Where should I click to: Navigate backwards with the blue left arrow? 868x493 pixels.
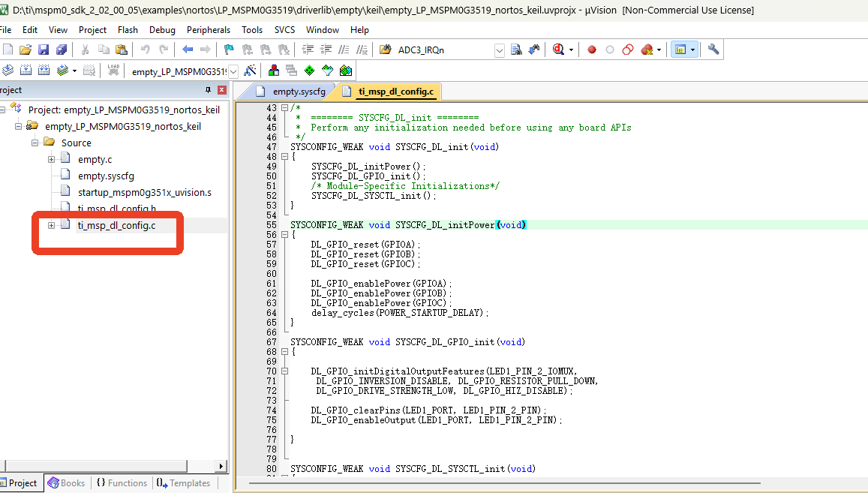tap(188, 50)
